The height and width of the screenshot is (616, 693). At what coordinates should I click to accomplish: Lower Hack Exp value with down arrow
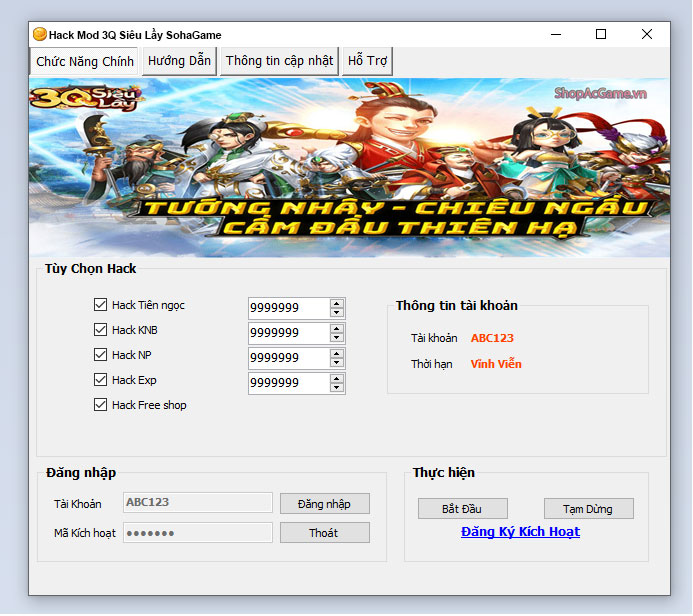coord(337,388)
